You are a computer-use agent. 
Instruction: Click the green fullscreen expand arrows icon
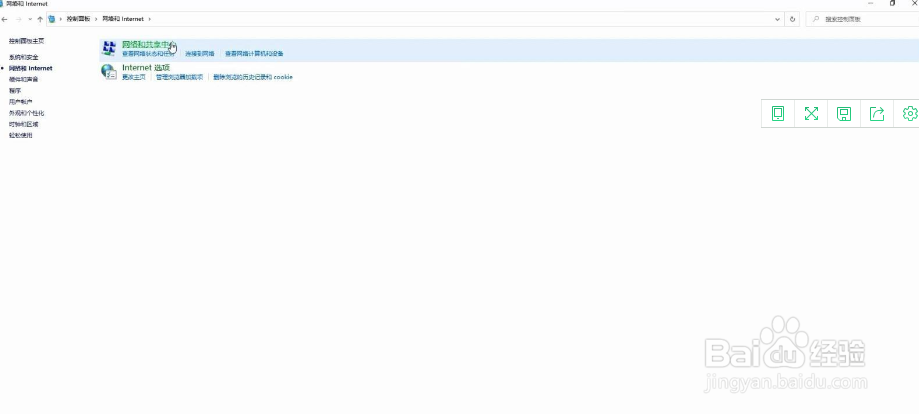point(811,113)
